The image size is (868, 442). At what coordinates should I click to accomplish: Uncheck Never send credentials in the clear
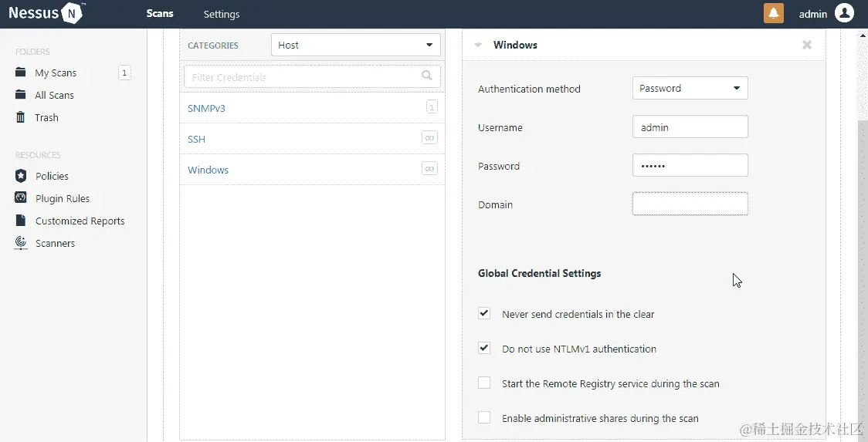484,313
